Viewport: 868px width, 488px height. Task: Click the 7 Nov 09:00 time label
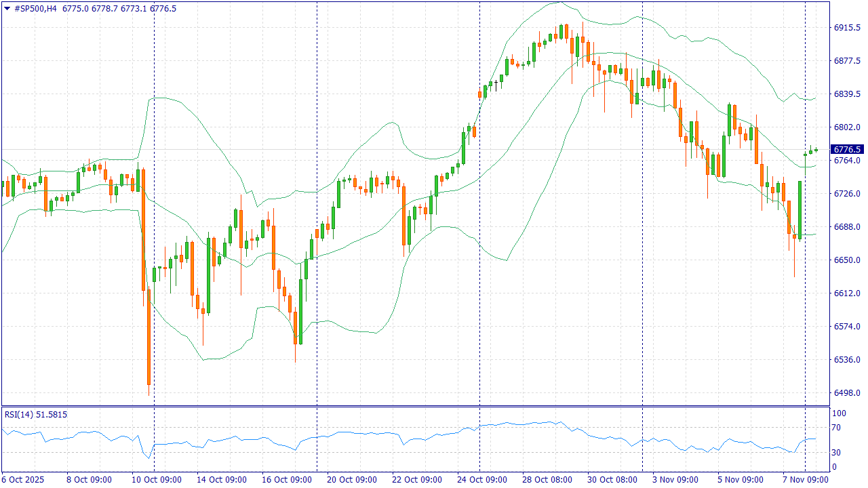pyautogui.click(x=805, y=479)
